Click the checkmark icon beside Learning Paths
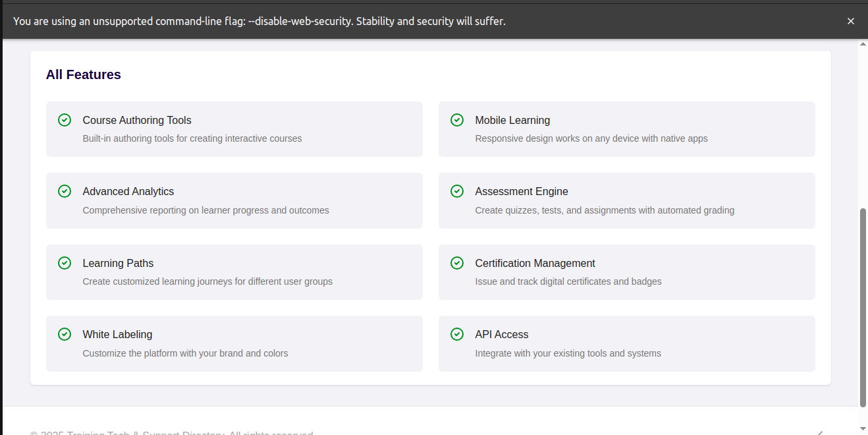This screenshot has height=435, width=868. pos(65,263)
